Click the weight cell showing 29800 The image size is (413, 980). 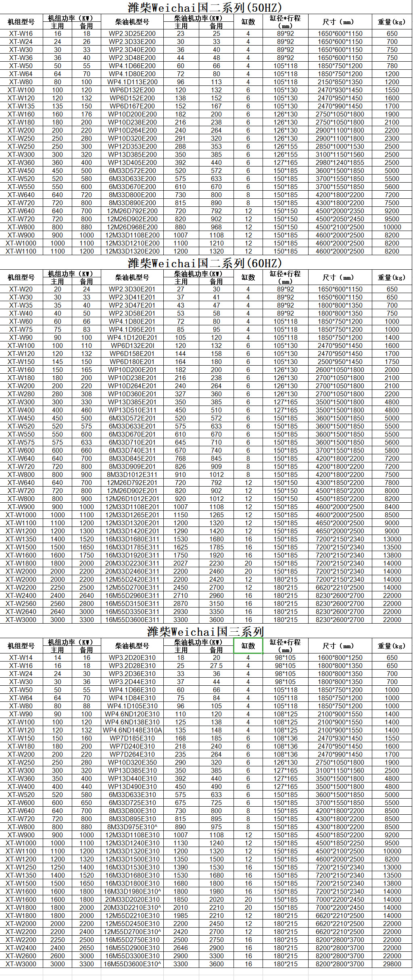click(392, 964)
